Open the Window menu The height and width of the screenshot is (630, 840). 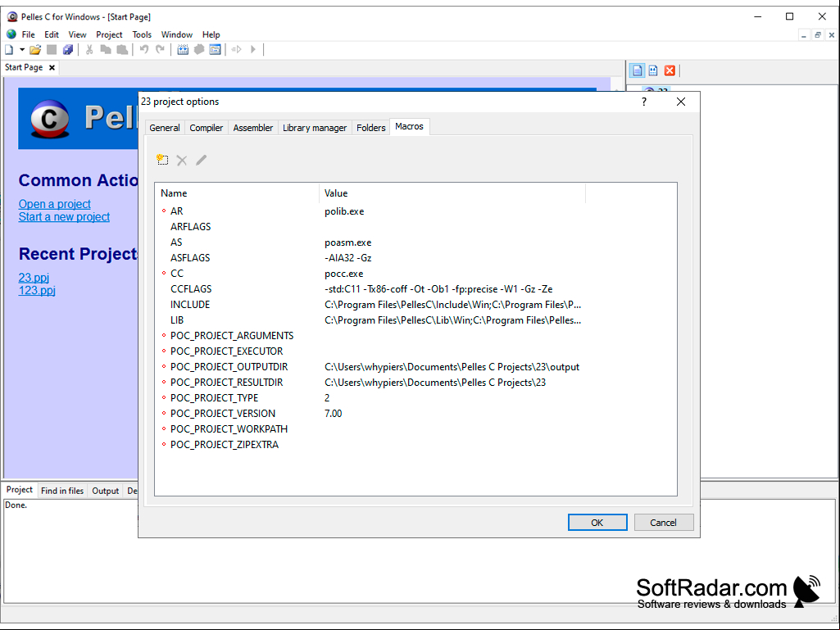177,35
